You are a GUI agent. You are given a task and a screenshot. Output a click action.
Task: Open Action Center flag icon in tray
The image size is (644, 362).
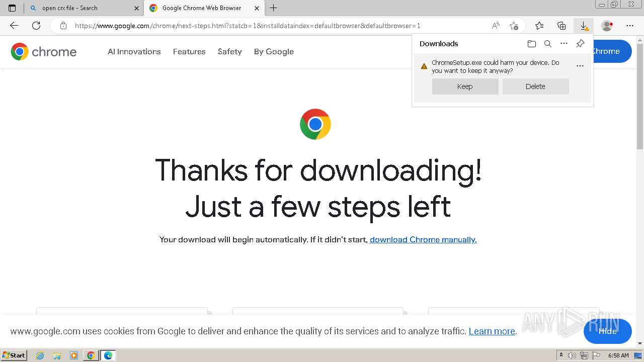coord(596,355)
